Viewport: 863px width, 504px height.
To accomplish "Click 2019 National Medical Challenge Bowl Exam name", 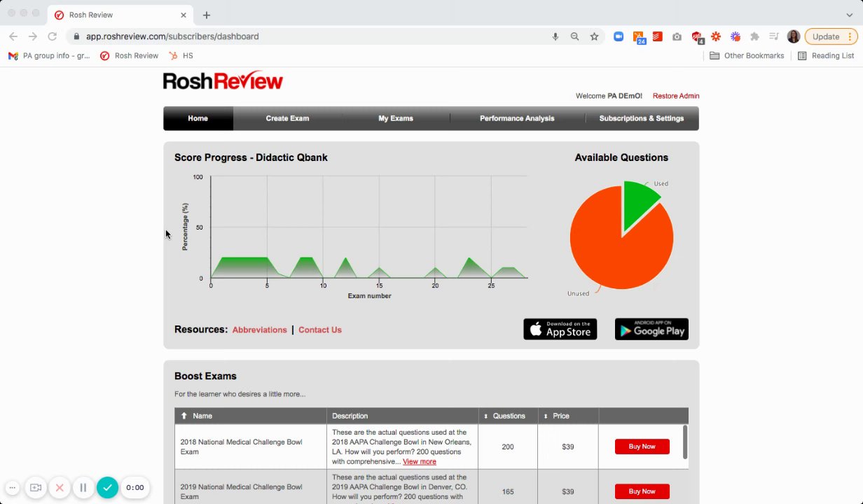I will (x=242, y=491).
